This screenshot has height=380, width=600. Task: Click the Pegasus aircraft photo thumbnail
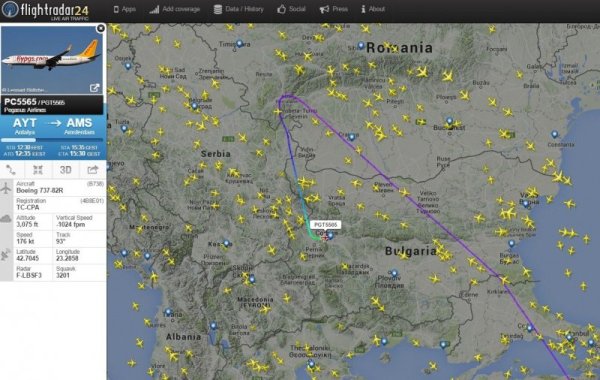pyautogui.click(x=52, y=60)
